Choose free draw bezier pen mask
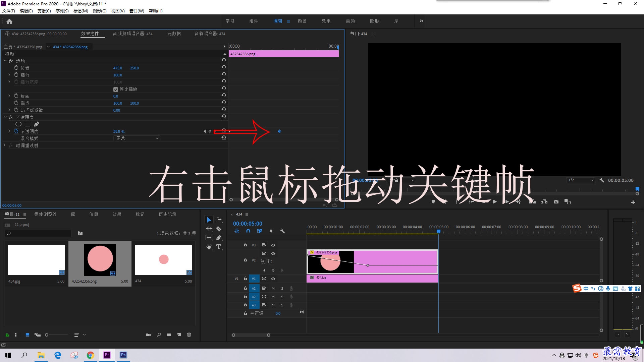This screenshot has width=644, height=362. click(x=36, y=124)
